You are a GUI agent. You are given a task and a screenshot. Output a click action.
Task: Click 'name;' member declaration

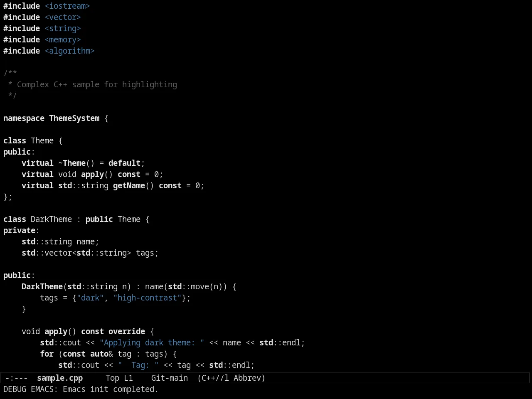88,241
